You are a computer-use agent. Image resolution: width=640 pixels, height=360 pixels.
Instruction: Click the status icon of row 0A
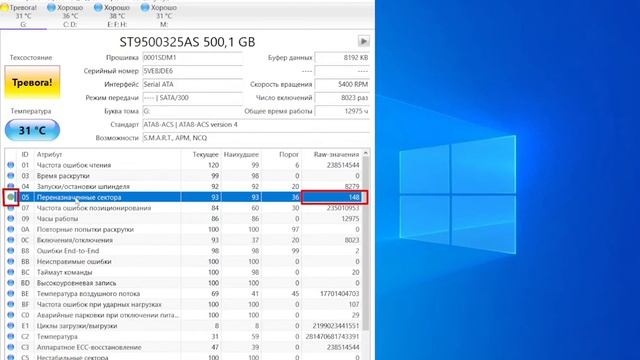click(x=11, y=229)
